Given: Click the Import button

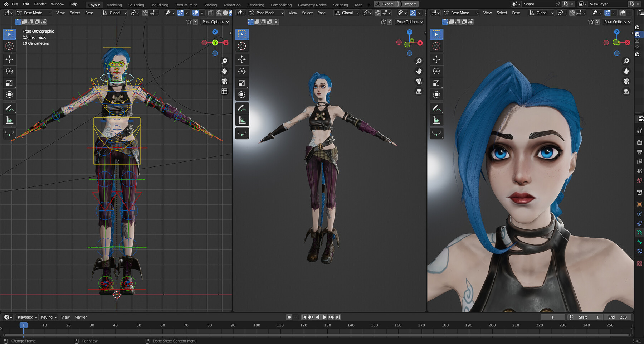Looking at the screenshot, I should (x=408, y=4).
